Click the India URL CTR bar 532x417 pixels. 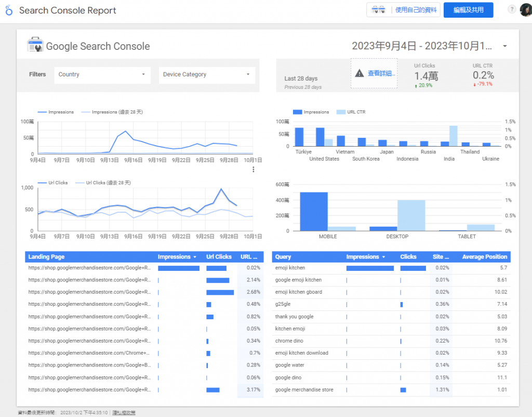click(453, 136)
